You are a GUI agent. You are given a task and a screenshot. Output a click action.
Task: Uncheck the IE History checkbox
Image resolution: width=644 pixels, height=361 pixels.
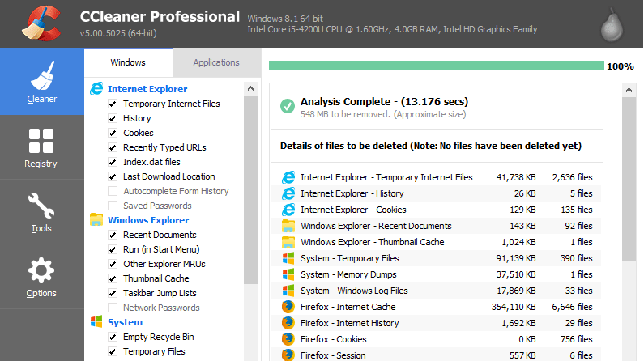113,118
